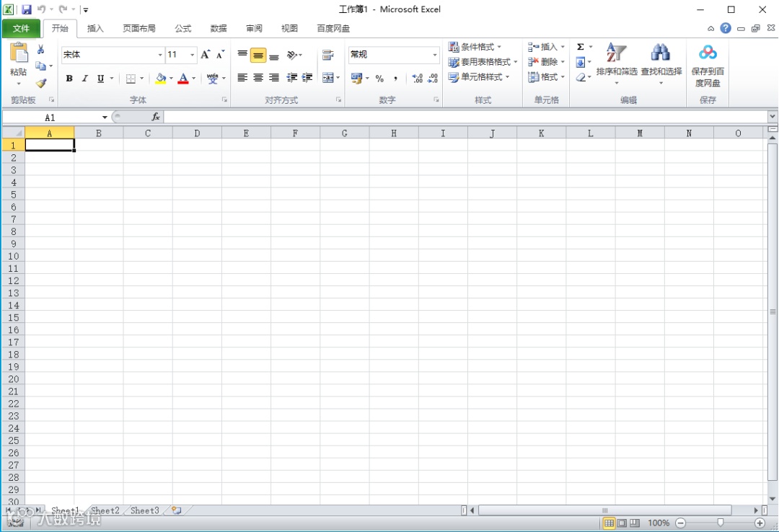
Task: Toggle align text left
Action: tap(242, 77)
